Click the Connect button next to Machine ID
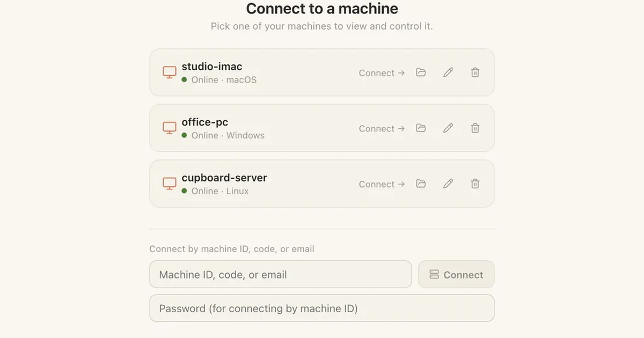This screenshot has width=644, height=338. 456,275
